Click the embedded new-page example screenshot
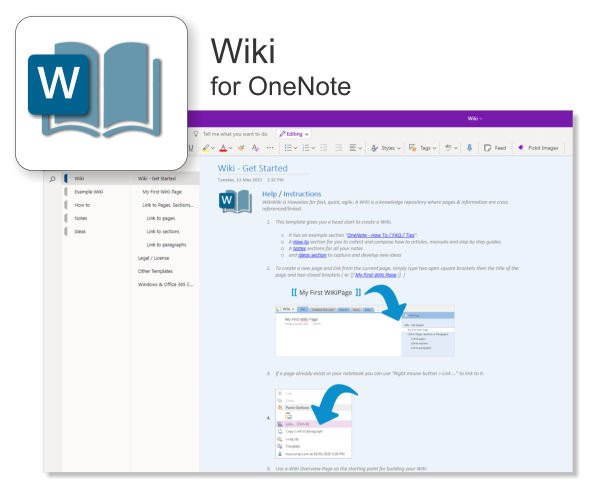This screenshot has width=600, height=490. (x=365, y=330)
